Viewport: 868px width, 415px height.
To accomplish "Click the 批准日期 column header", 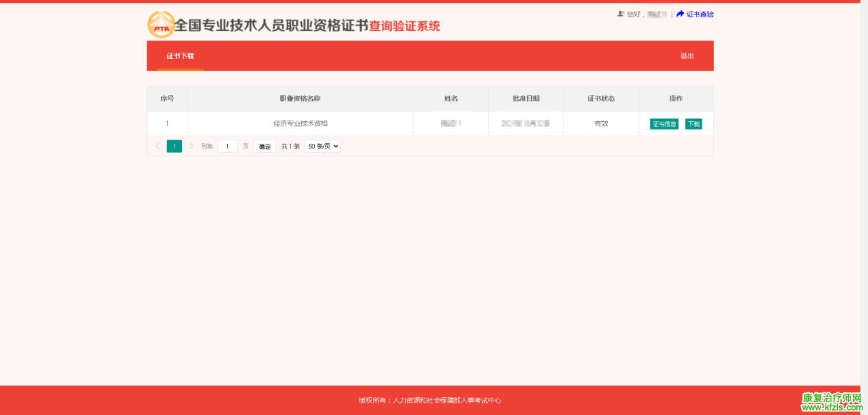I will (x=526, y=99).
